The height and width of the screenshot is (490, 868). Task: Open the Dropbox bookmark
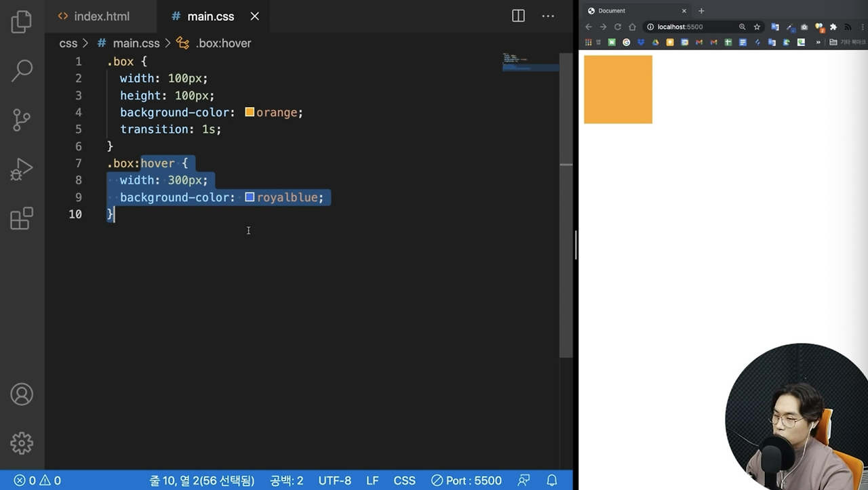(641, 42)
